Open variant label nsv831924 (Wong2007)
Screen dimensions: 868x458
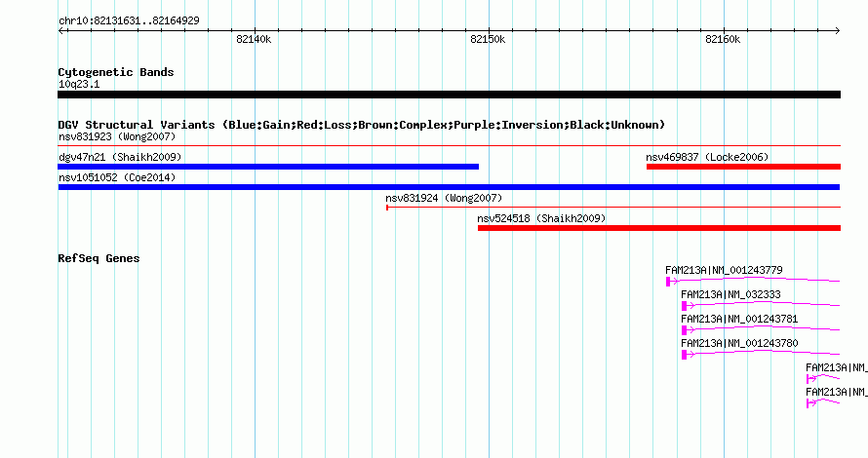click(444, 198)
